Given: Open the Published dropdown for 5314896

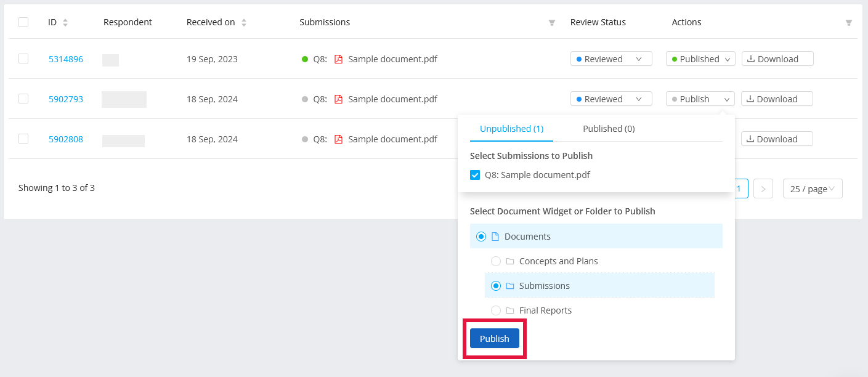Looking at the screenshot, I should [x=700, y=59].
